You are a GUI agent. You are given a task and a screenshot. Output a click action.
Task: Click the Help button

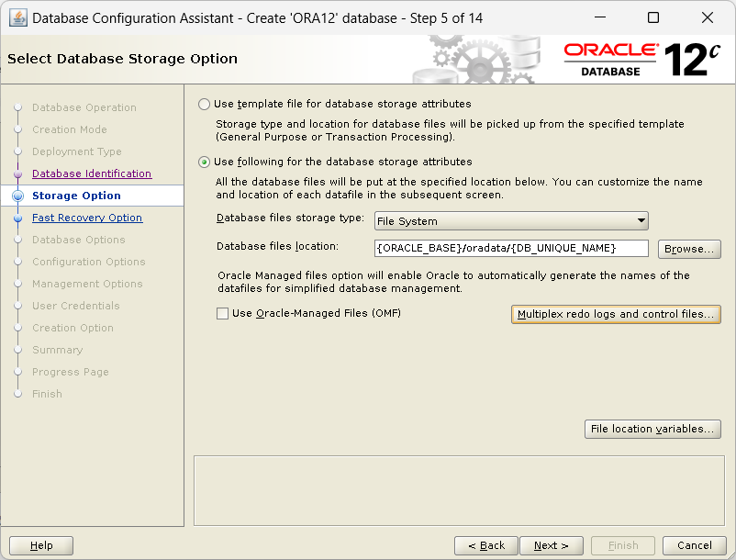point(41,545)
